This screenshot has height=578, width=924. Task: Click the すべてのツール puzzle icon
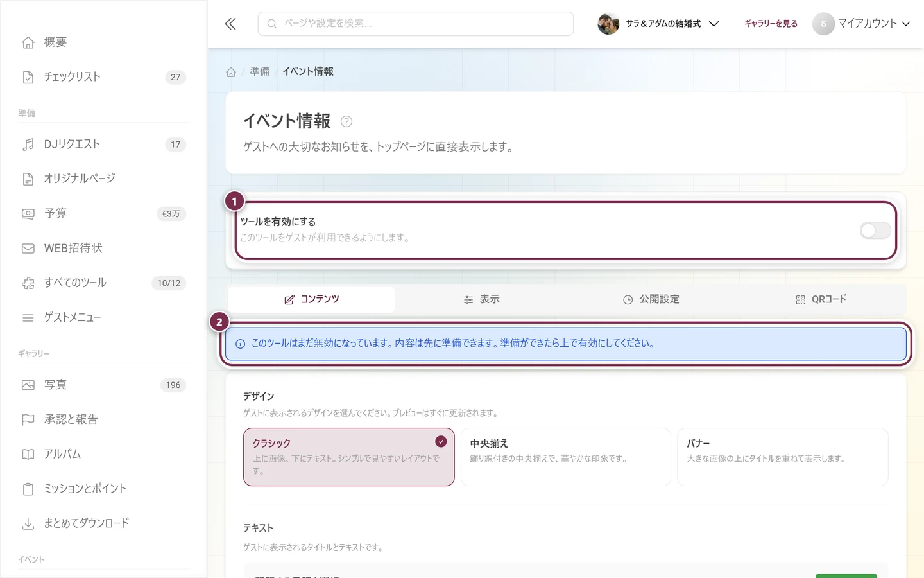point(28,283)
